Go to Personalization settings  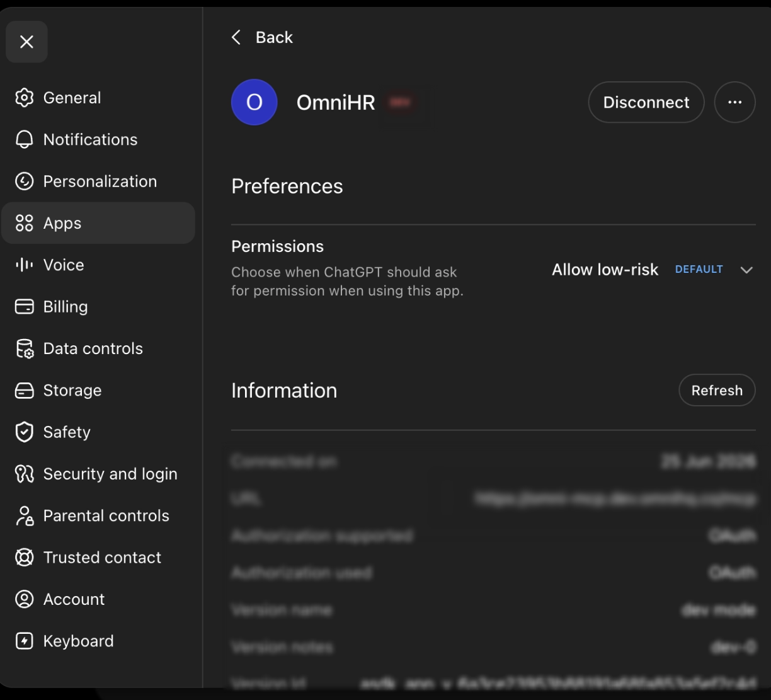[x=98, y=181]
